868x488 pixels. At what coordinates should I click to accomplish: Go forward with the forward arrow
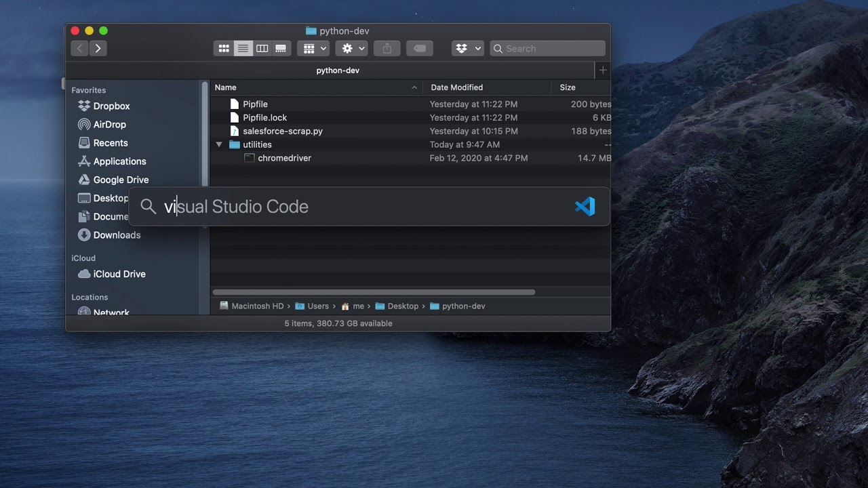point(98,48)
